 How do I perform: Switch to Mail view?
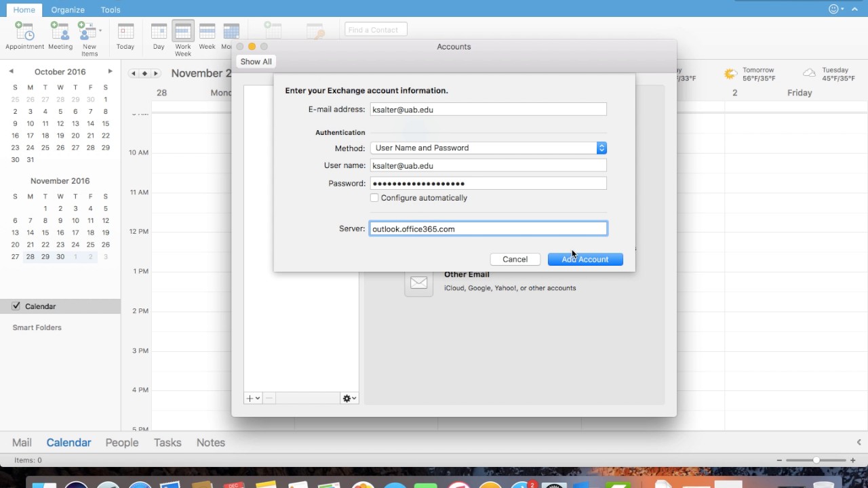[x=22, y=443]
